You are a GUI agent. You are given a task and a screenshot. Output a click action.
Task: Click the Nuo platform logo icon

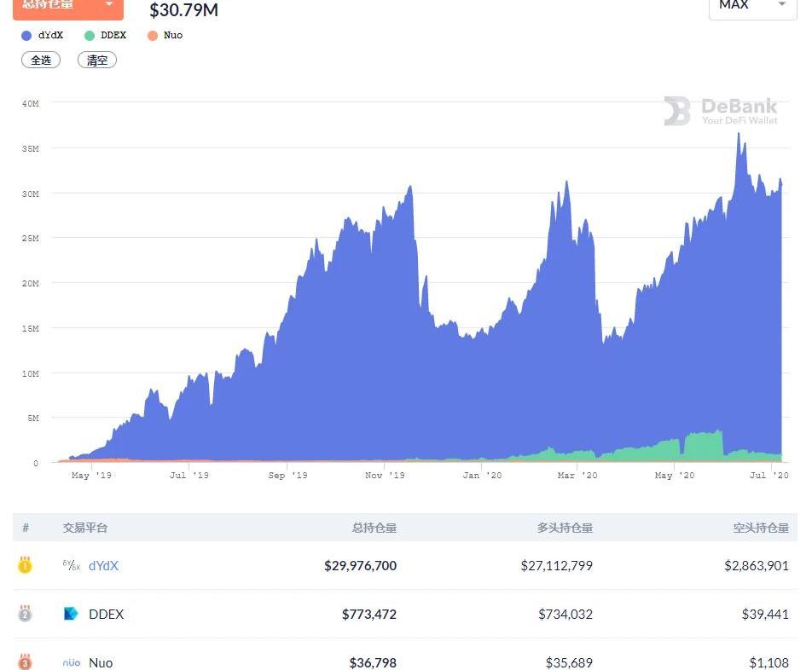(72, 662)
